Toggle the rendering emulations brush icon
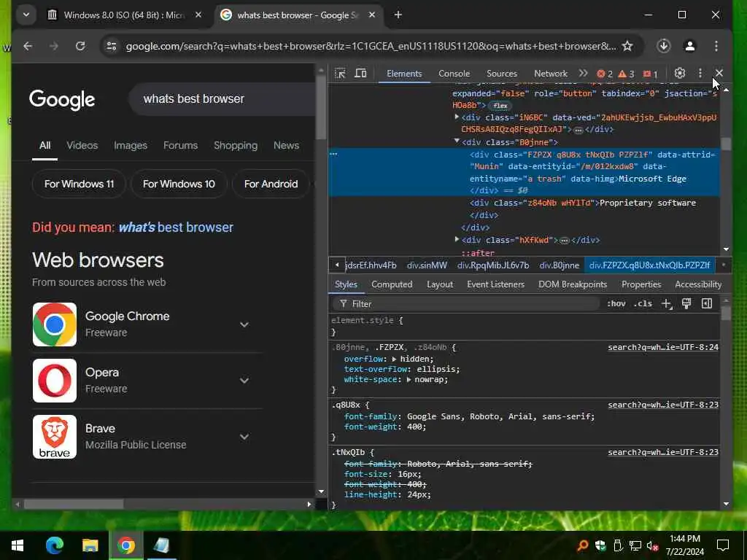 (x=686, y=304)
